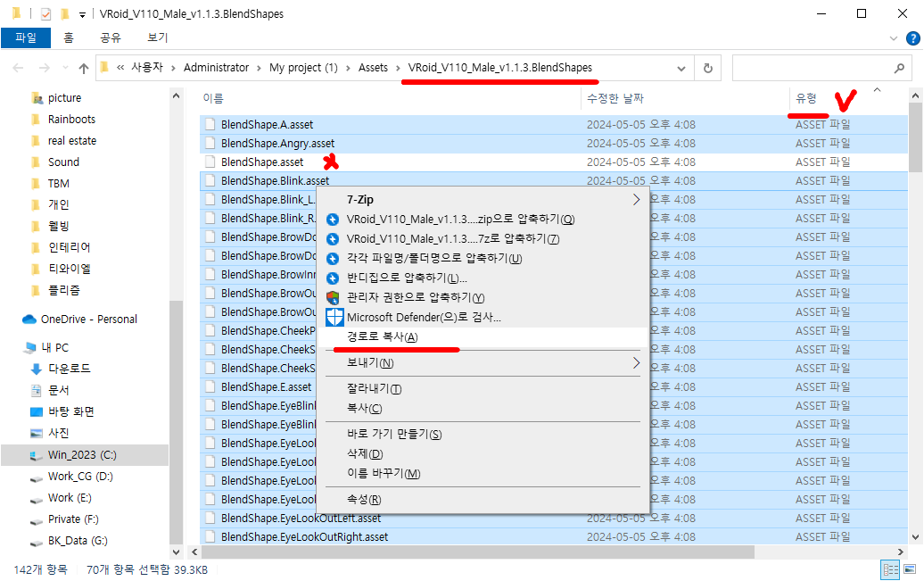The height and width of the screenshot is (581, 924).
Task: Go up one folder level
Action: (84, 69)
